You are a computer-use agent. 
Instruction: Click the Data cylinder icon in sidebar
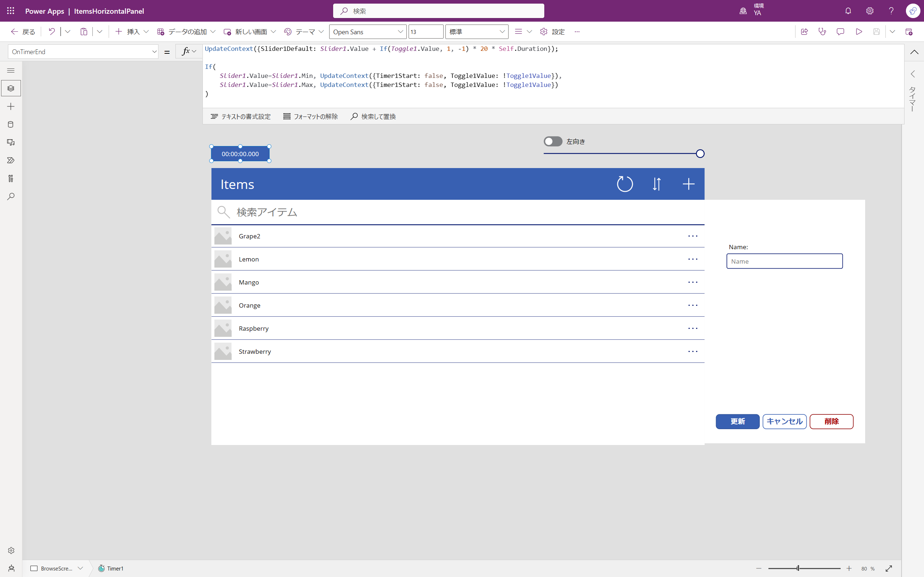click(x=11, y=124)
